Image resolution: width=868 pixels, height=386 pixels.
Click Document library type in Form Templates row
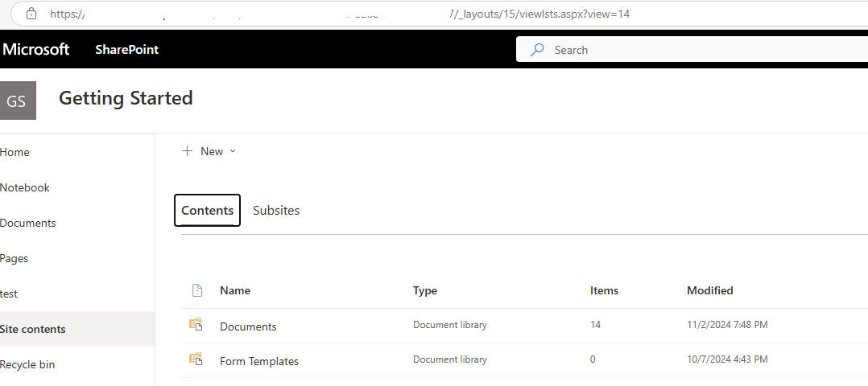(449, 359)
